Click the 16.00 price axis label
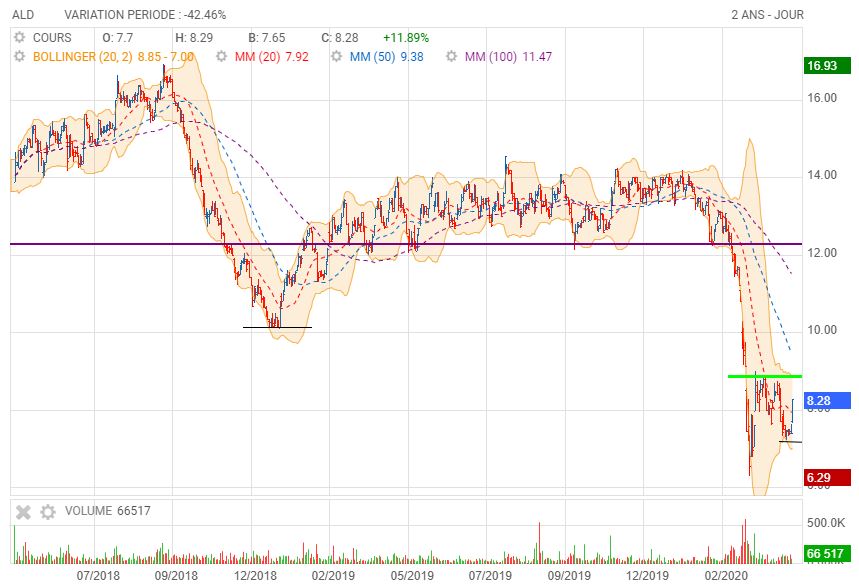 pos(822,98)
